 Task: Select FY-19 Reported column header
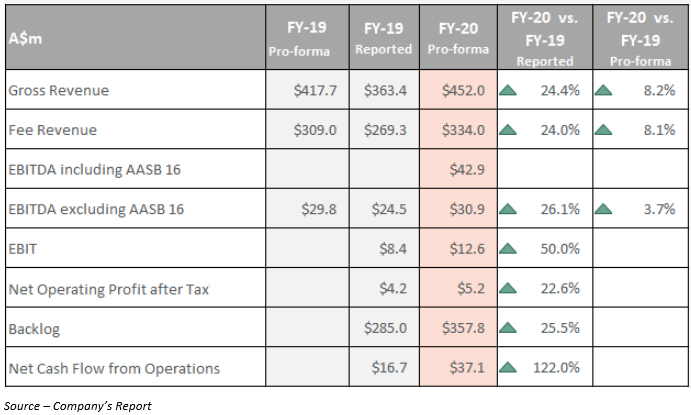(383, 36)
